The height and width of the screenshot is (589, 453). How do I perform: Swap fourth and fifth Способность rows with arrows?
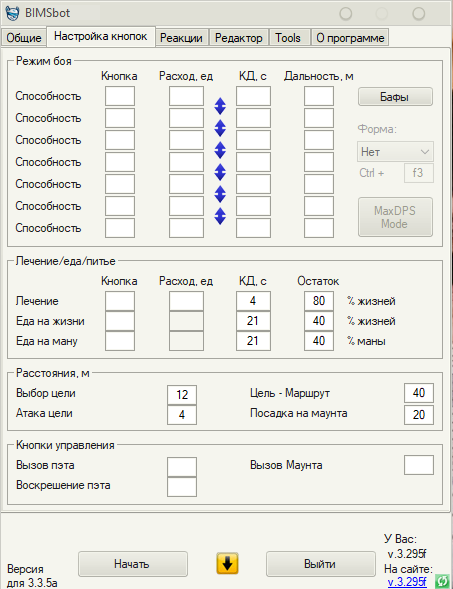[x=220, y=172]
